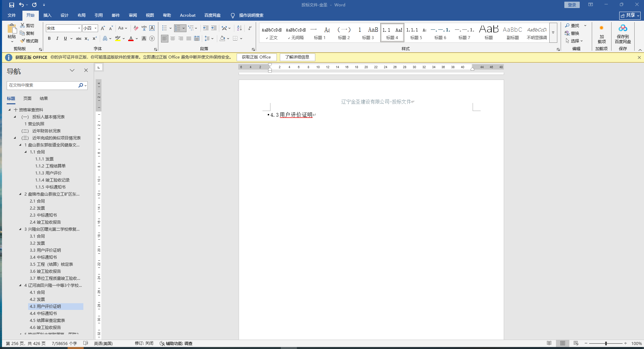Toggle bold formatting
Viewport: 644px width, 349px height.
tap(49, 38)
